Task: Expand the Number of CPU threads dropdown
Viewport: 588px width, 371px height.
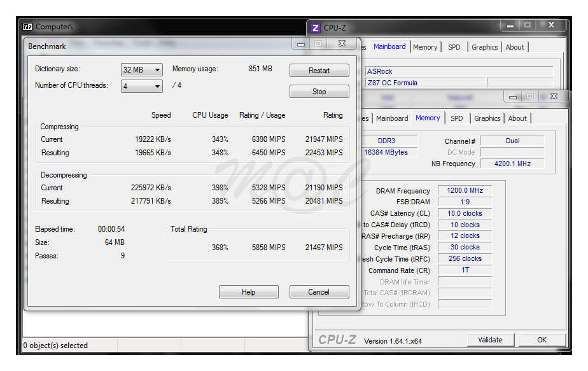Action: (142, 86)
